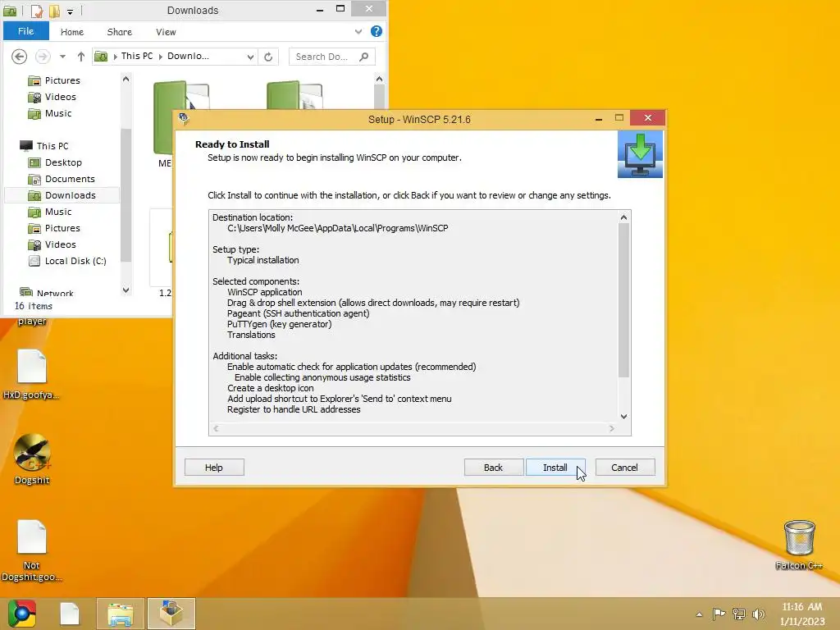
Task: Click the WinSCP setup title bar icon
Action: (184, 119)
